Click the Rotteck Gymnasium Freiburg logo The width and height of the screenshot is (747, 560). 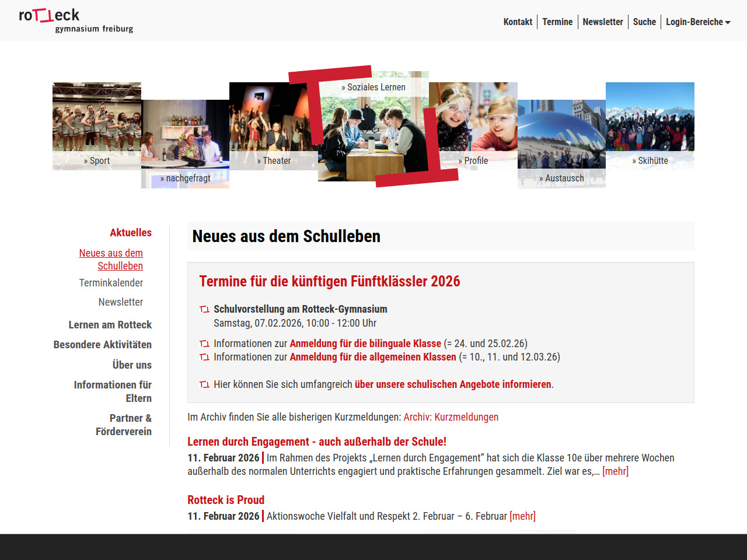click(76, 20)
